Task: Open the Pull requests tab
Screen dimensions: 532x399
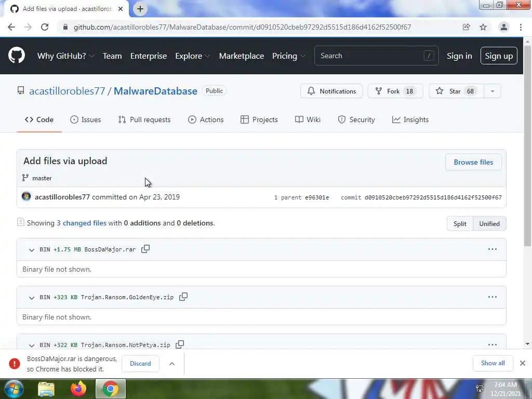Action: [x=144, y=119]
